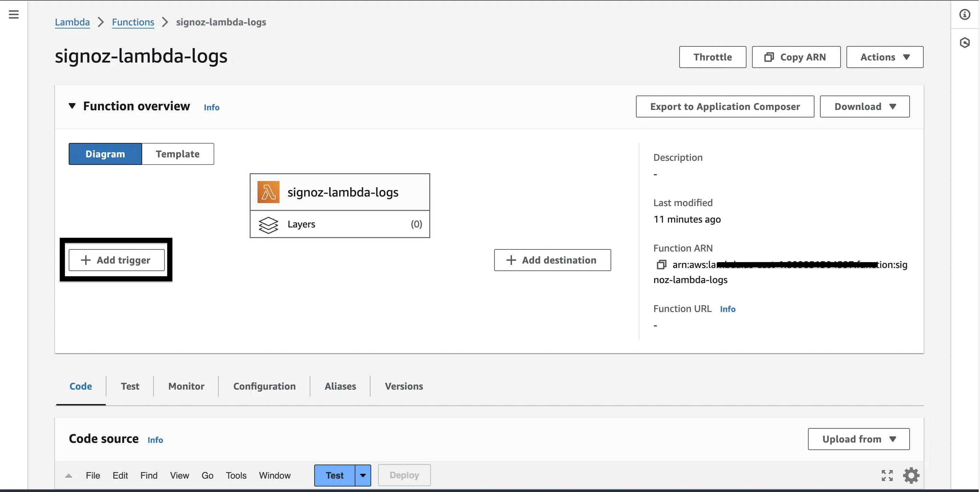Viewport: 980px width, 492px height.
Task: Click the '11 minutes ago' text
Action: tap(687, 220)
